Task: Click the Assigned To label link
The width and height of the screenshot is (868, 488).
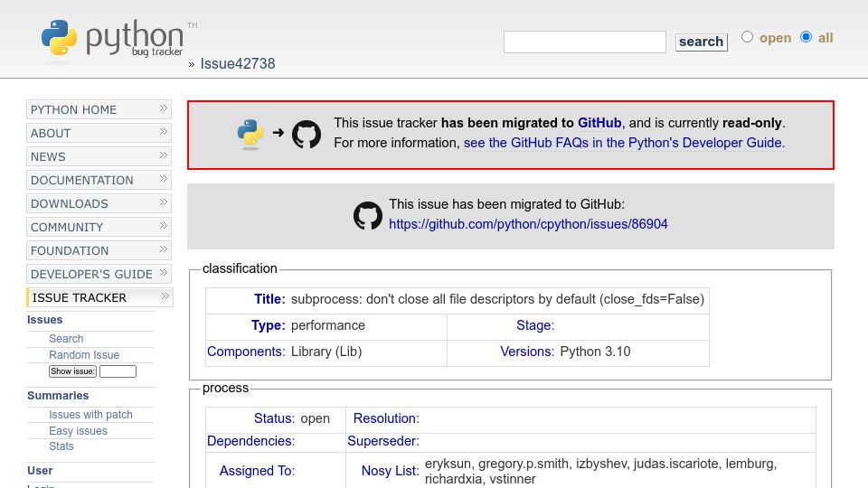Action: point(258,471)
